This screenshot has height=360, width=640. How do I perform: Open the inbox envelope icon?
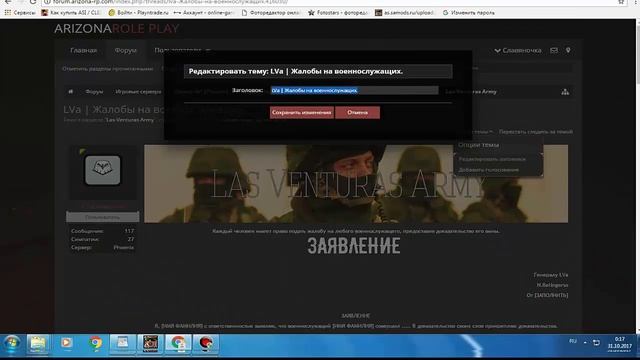pyautogui.click(x=554, y=50)
